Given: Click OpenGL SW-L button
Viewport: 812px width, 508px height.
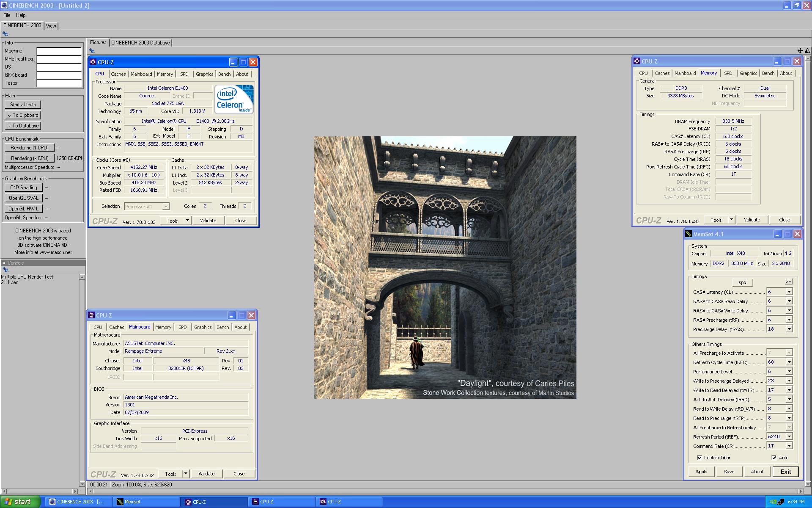Looking at the screenshot, I should [24, 198].
